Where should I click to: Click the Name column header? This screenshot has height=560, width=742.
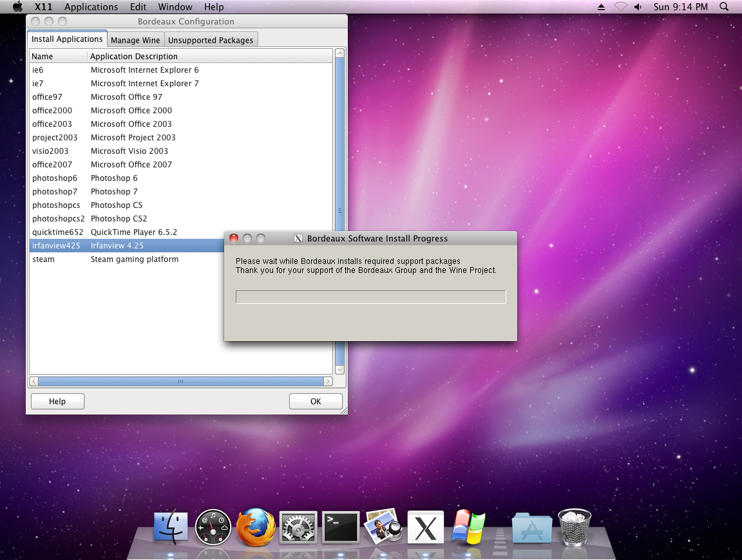(59, 56)
